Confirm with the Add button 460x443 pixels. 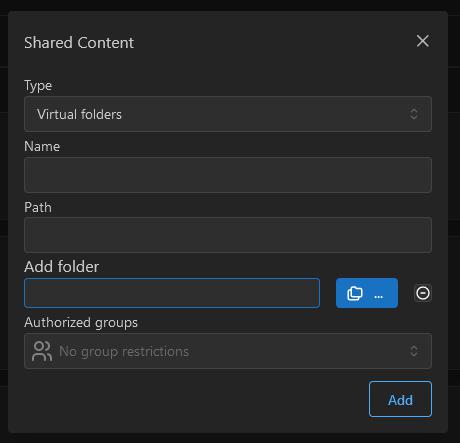400,399
